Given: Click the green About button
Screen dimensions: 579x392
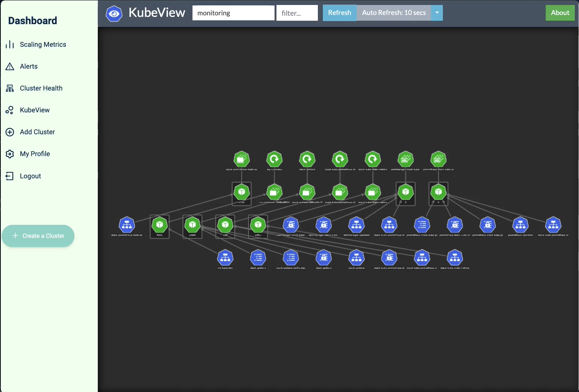Looking at the screenshot, I should (x=560, y=13).
